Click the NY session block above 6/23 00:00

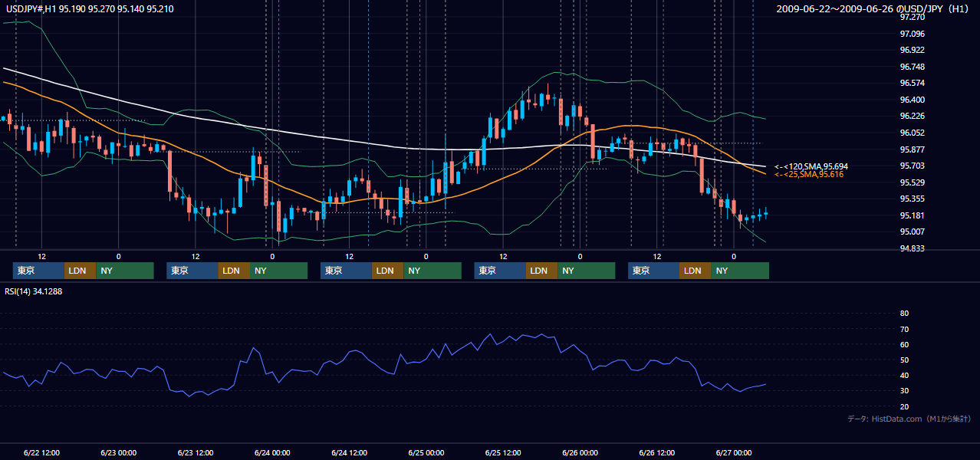[125, 271]
